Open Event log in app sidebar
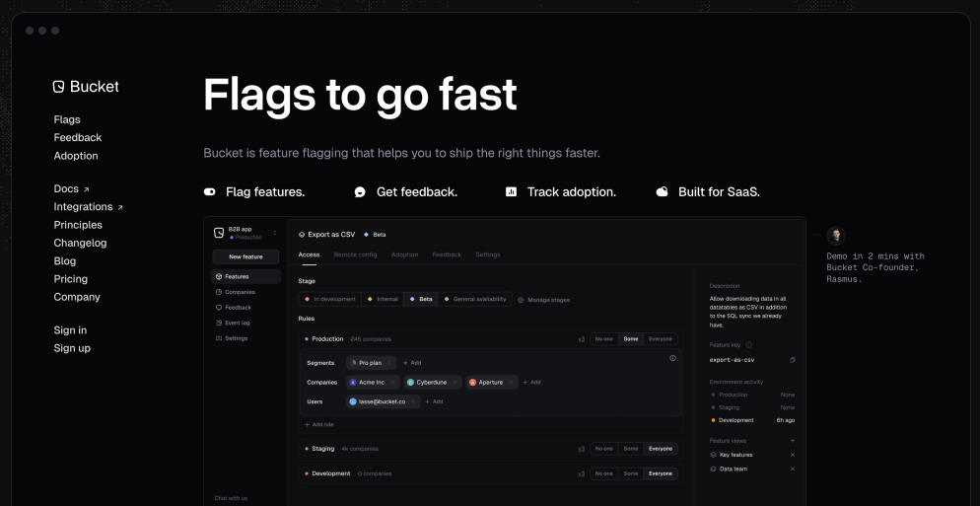 [x=237, y=323]
